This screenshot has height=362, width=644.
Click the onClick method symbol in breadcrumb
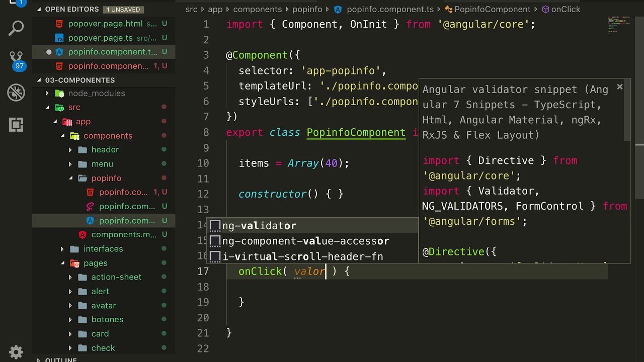click(560, 9)
